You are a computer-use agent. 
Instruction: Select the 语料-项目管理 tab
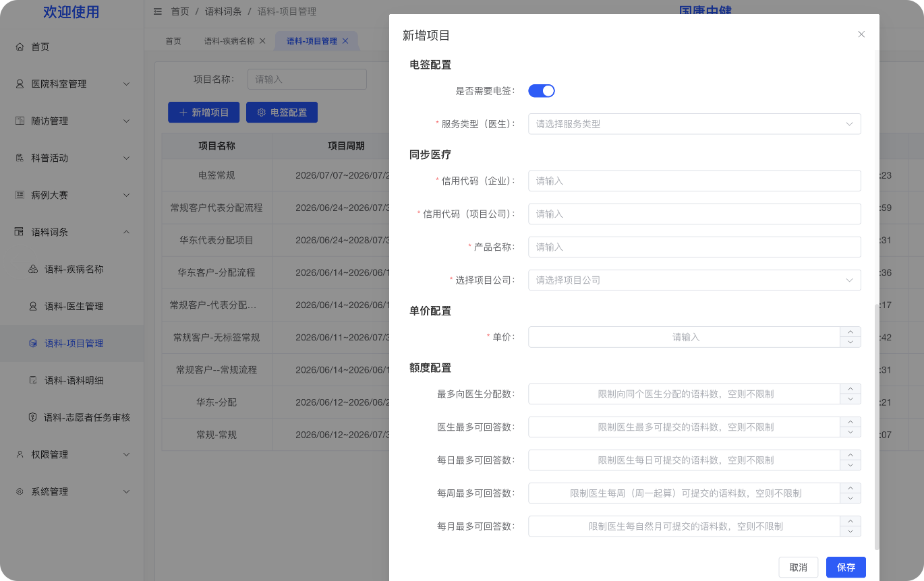tap(312, 41)
